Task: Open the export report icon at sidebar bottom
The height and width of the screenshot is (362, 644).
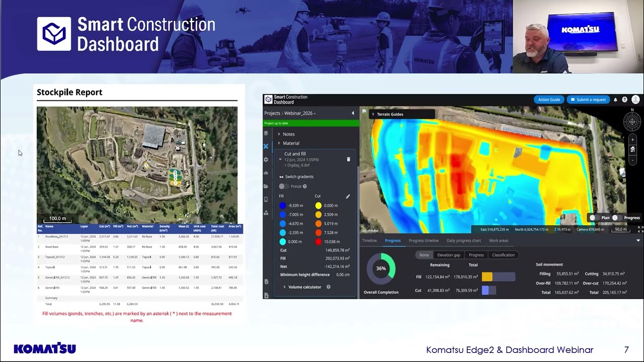Action: point(266,295)
